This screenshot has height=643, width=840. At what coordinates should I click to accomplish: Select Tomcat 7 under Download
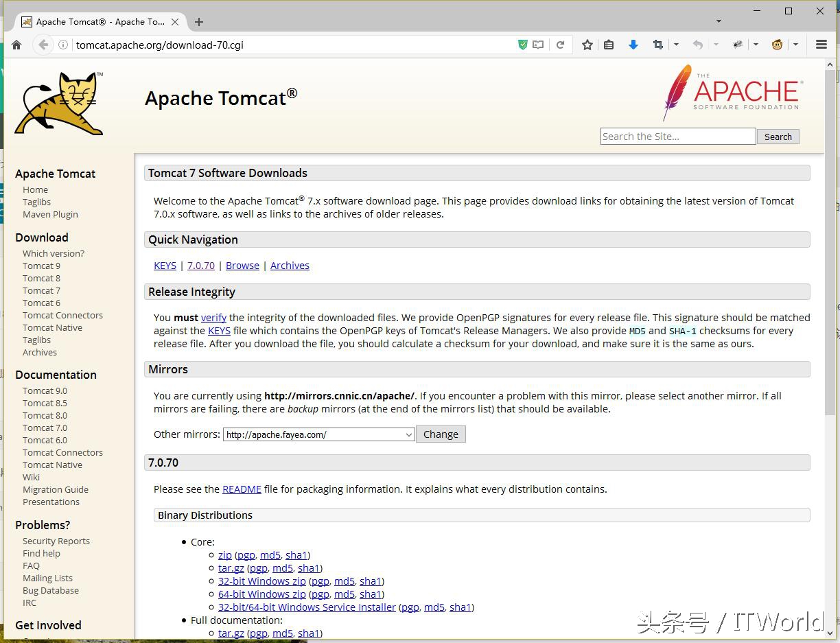click(x=41, y=290)
